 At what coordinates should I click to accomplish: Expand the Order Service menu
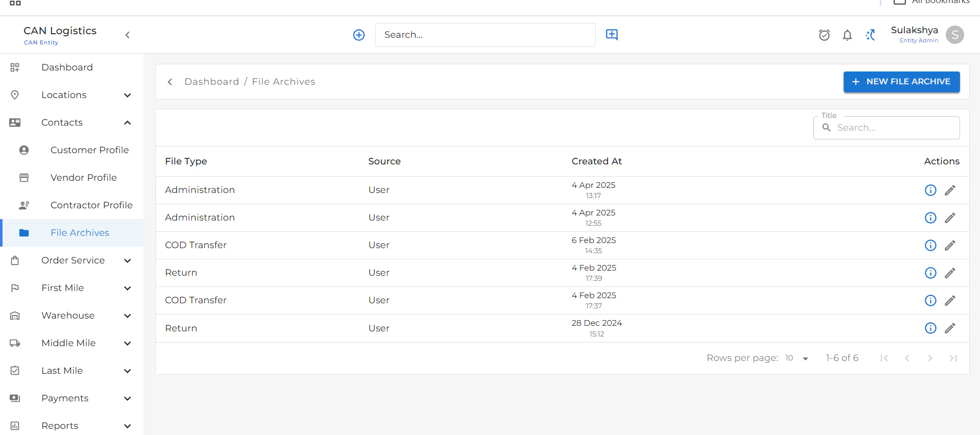pos(128,260)
